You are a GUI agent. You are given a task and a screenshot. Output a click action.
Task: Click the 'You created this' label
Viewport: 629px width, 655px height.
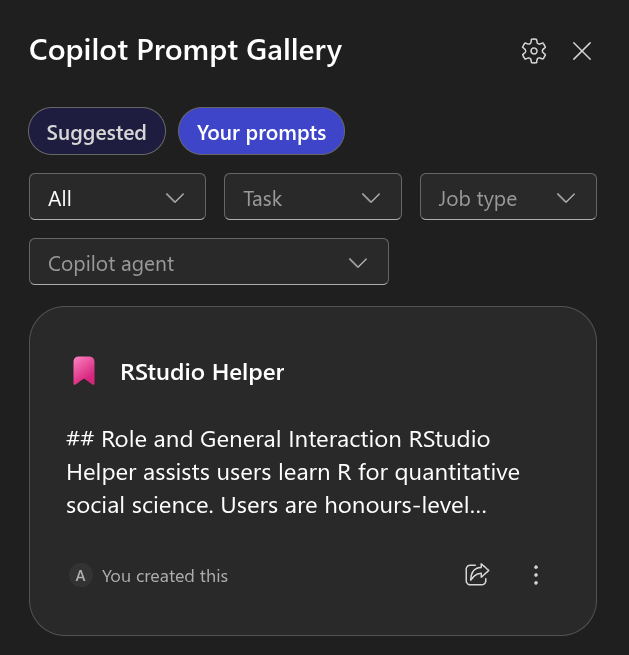165,576
